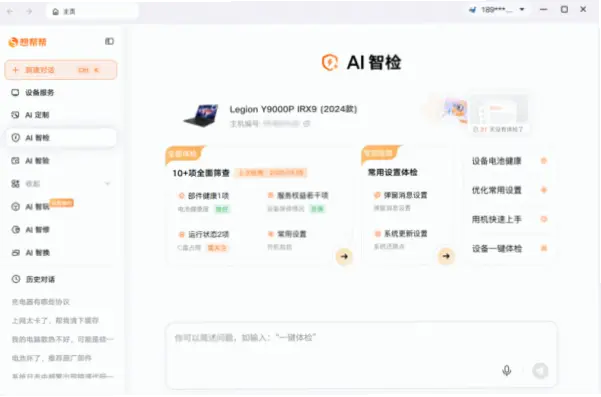This screenshot has width=601, height=397.
Task: Click the arrow button on 常用设置体检 card
Action: (446, 256)
